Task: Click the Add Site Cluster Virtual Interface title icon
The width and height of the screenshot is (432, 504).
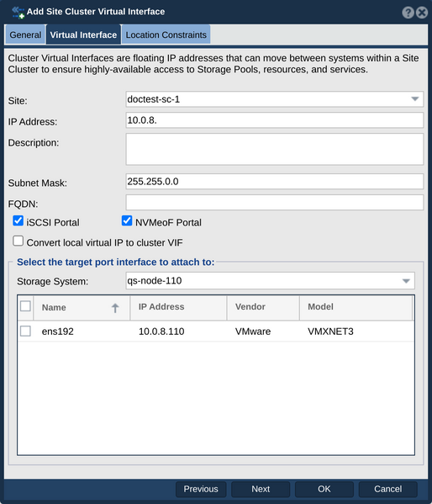Action: click(18, 13)
